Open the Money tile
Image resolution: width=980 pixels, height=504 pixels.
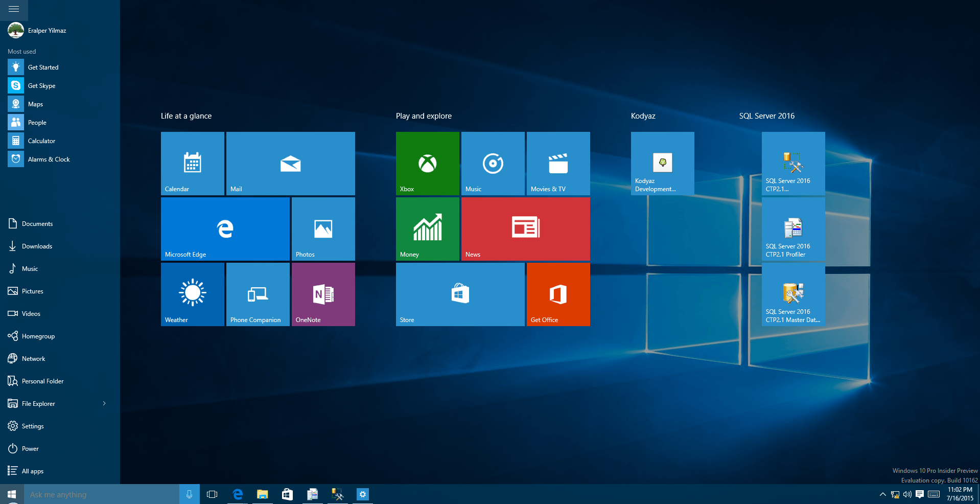pyautogui.click(x=427, y=229)
